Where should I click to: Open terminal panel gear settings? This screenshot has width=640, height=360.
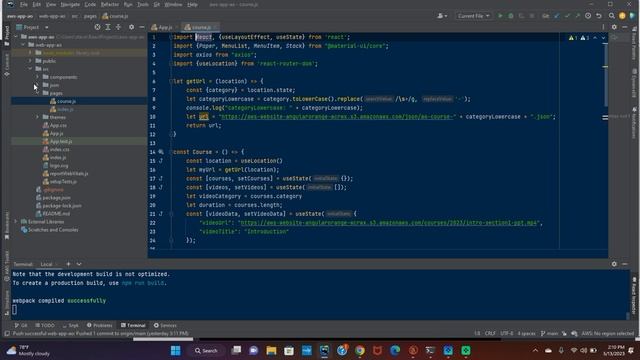pyautogui.click(x=614, y=264)
